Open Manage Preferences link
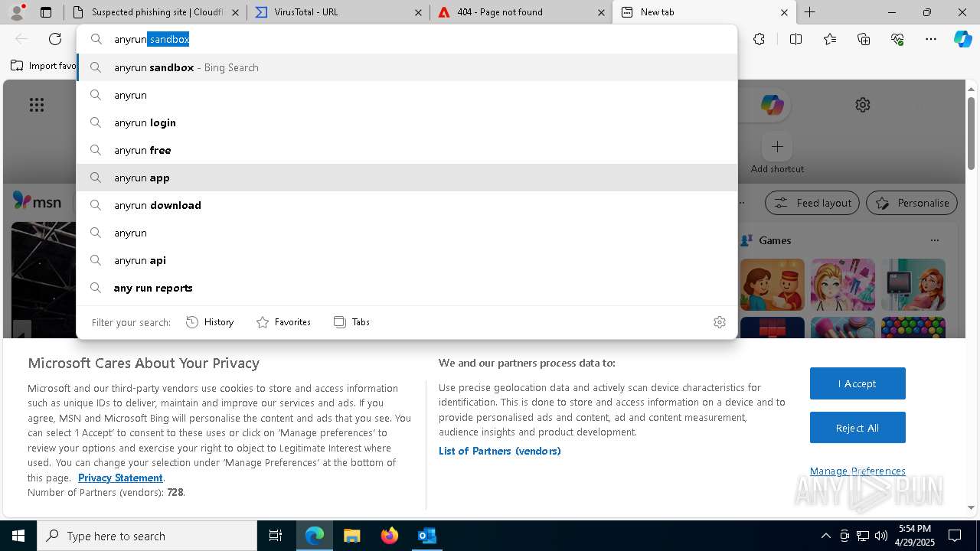 857,471
